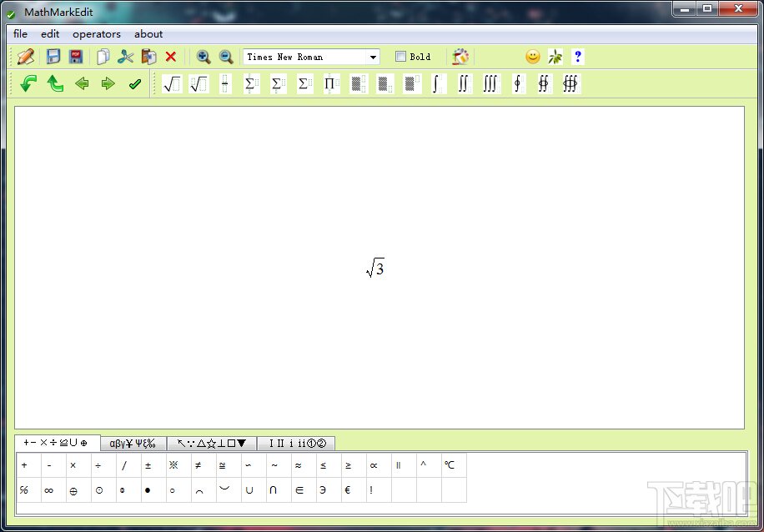
Task: Insert box with subscript template
Action: [x=385, y=83]
